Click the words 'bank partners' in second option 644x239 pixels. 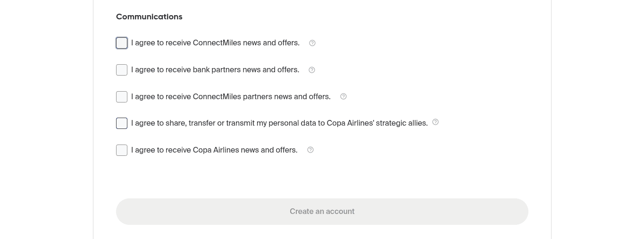coord(217,70)
